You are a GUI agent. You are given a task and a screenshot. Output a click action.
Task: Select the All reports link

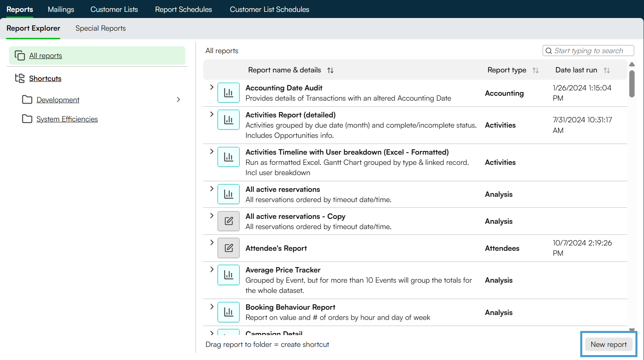pyautogui.click(x=45, y=56)
